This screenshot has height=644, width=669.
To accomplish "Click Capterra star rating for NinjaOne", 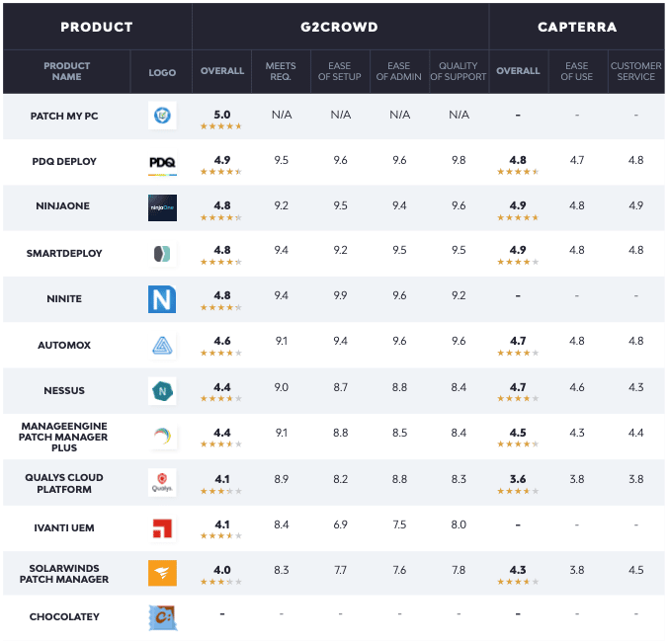I will click(518, 217).
